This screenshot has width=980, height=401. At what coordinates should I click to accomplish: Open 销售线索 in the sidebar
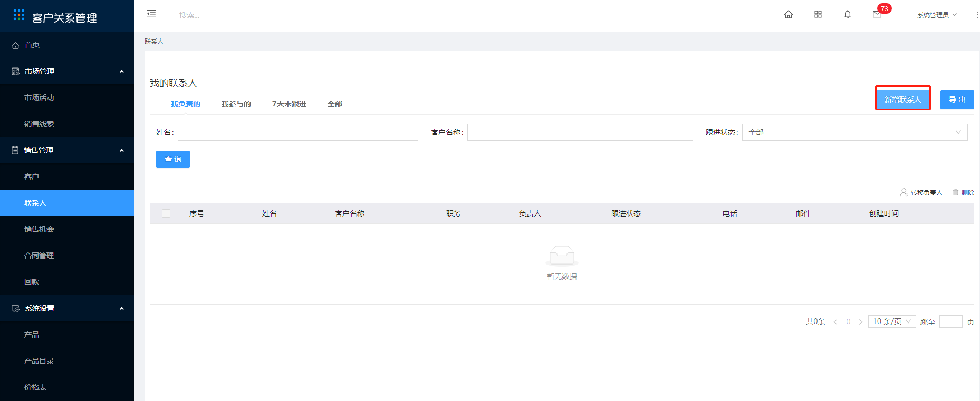point(67,124)
